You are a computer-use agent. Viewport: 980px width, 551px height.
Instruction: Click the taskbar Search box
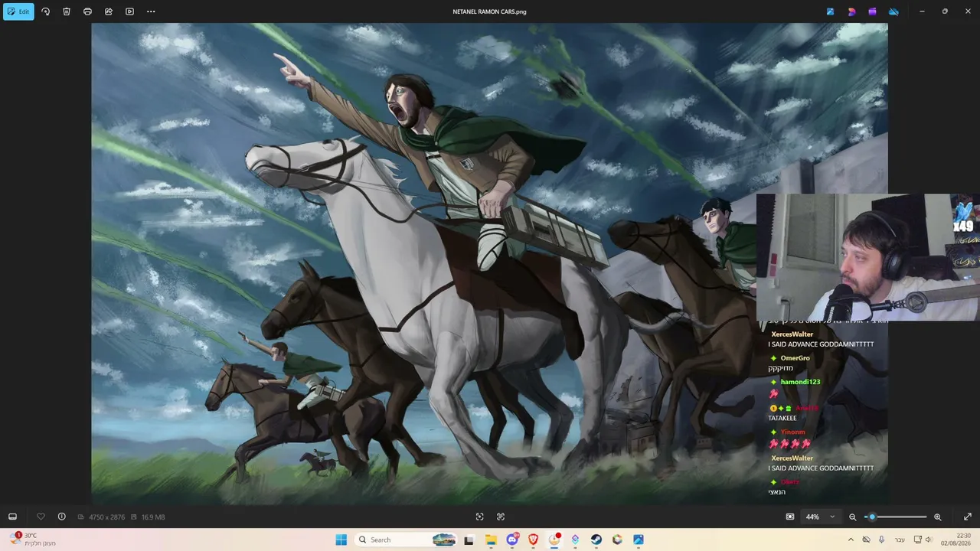coord(407,540)
